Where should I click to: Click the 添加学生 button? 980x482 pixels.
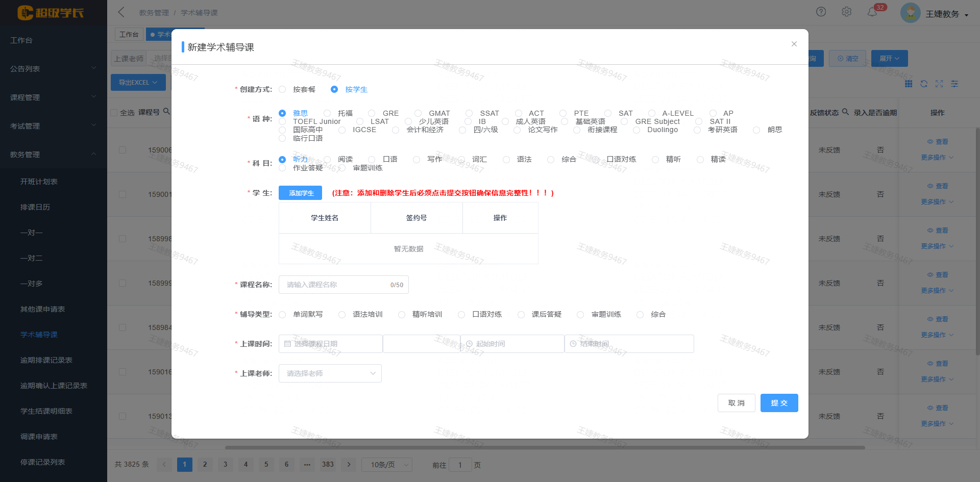[300, 193]
